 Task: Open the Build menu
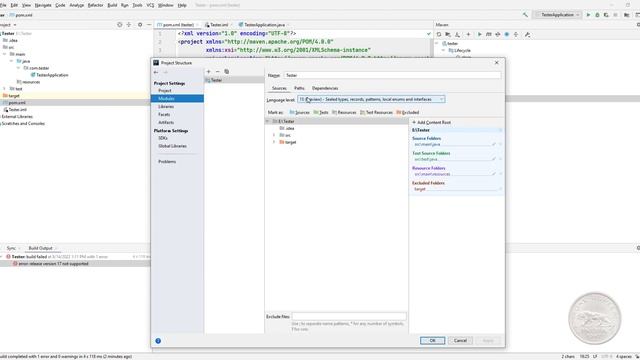click(x=112, y=5)
